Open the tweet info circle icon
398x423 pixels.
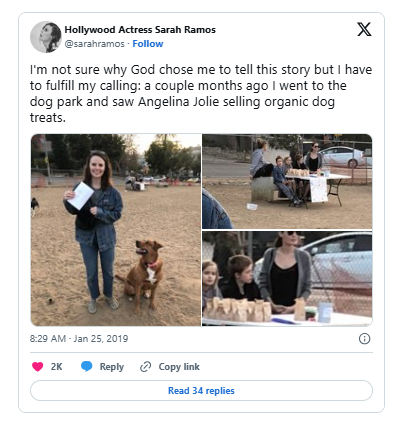coord(364,339)
